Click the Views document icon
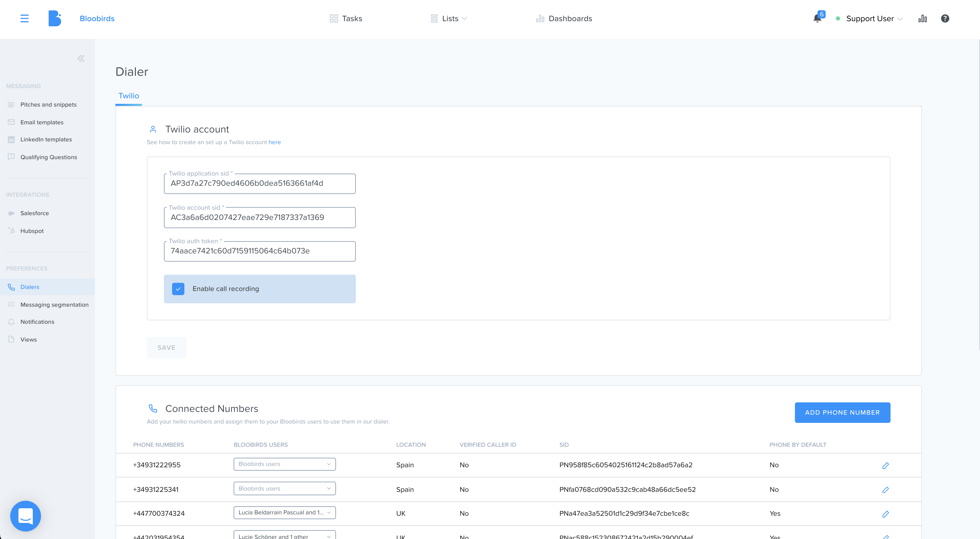The image size is (980, 539). [11, 339]
